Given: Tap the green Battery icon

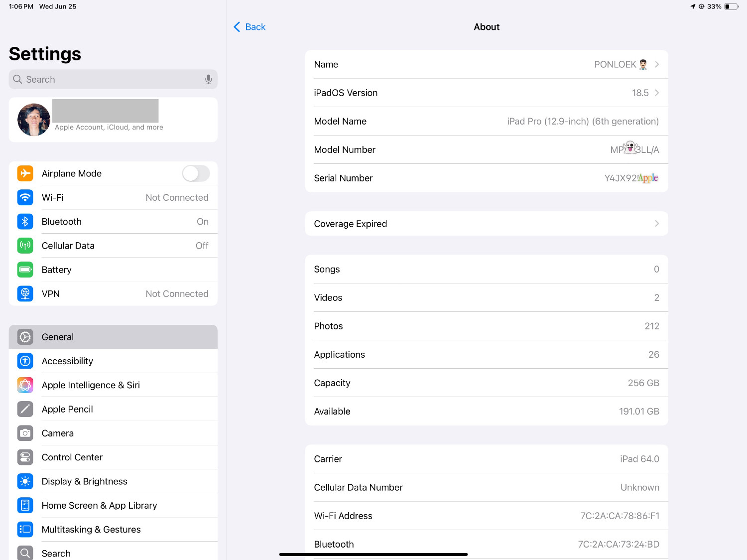Looking at the screenshot, I should tap(25, 270).
